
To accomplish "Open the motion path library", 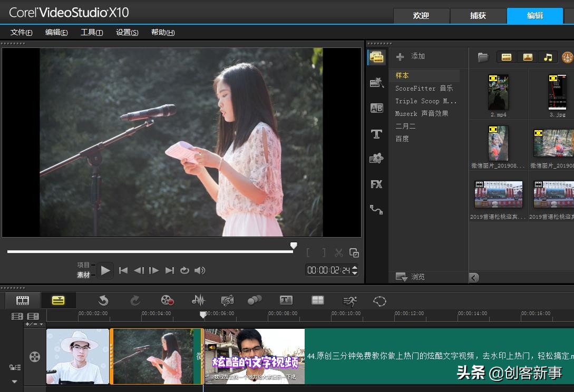I will tap(376, 209).
